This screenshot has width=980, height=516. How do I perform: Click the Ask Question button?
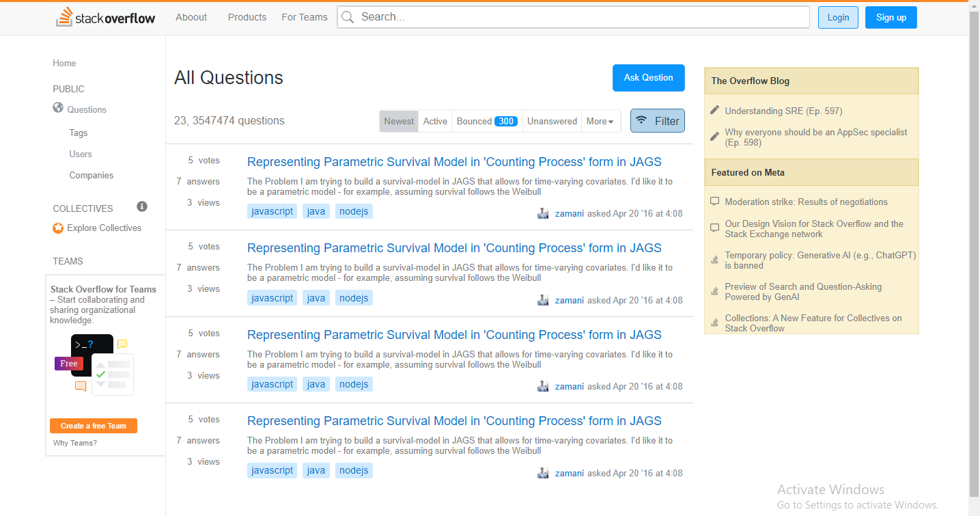[x=649, y=78]
